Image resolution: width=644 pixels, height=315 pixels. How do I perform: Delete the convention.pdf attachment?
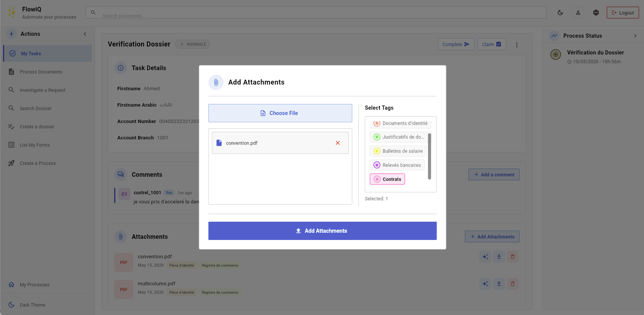[513, 257]
